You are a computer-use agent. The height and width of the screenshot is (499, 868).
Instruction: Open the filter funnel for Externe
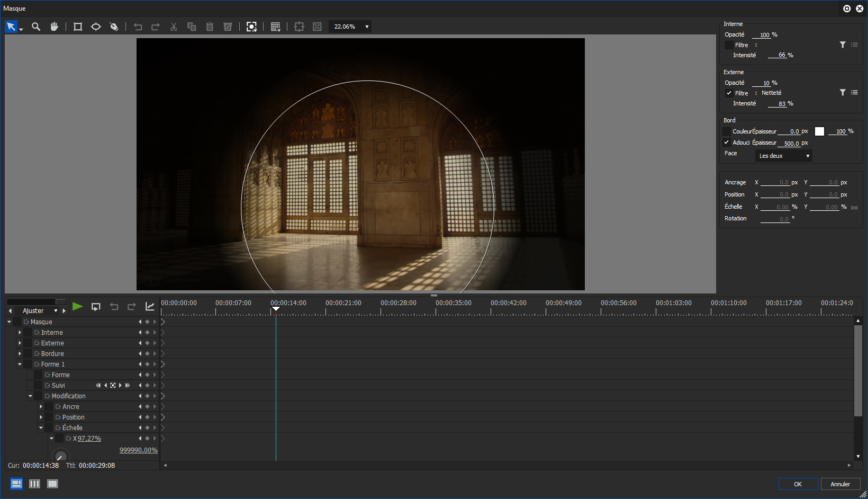tap(843, 93)
